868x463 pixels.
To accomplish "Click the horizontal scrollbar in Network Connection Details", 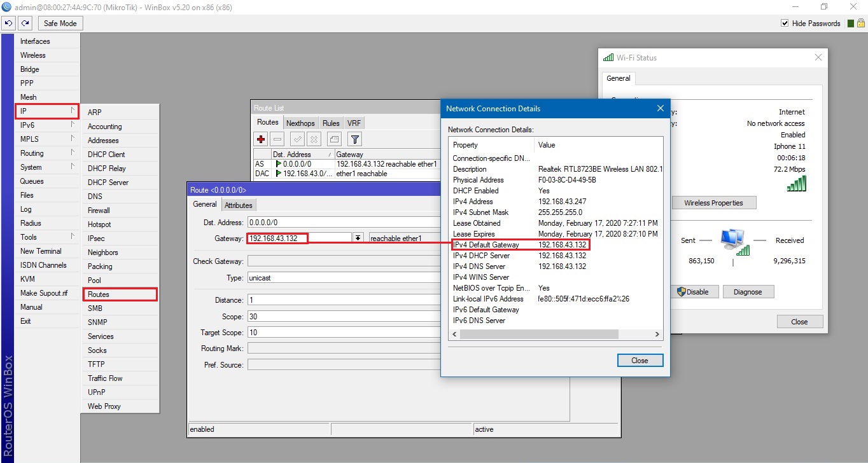I will (539, 334).
